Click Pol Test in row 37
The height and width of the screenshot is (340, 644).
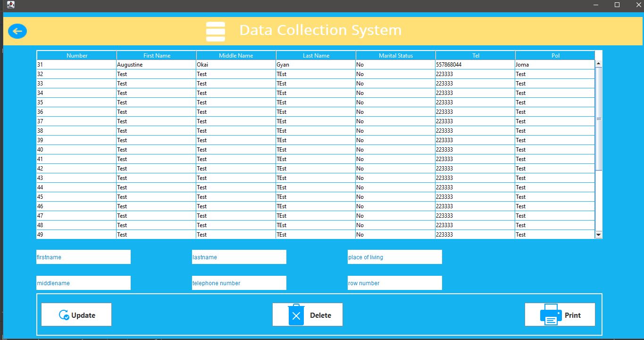[555, 121]
